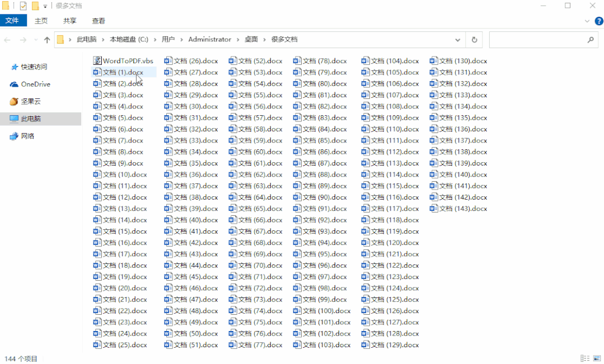Screen dimensions: 604x364
Task: Go back with the back arrow
Action: (7, 40)
